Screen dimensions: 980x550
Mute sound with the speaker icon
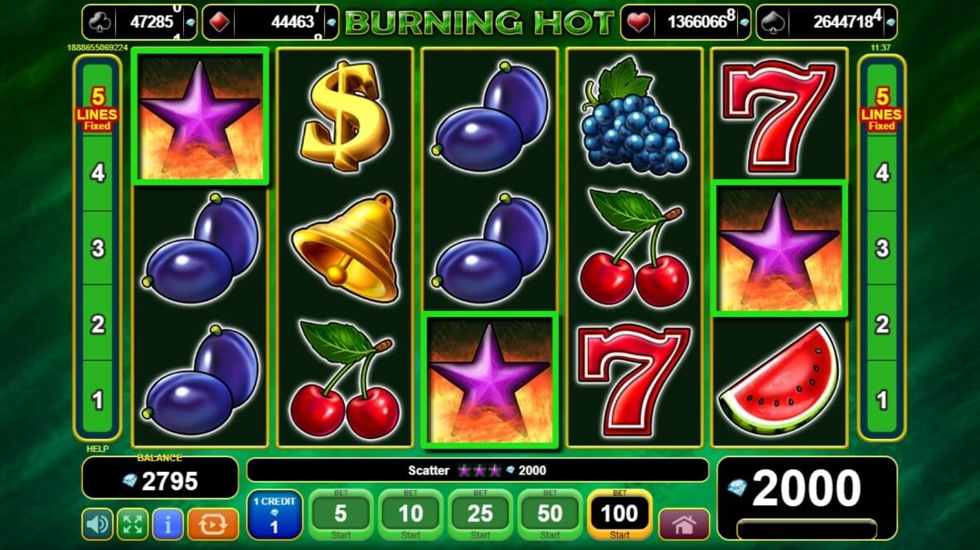click(97, 523)
